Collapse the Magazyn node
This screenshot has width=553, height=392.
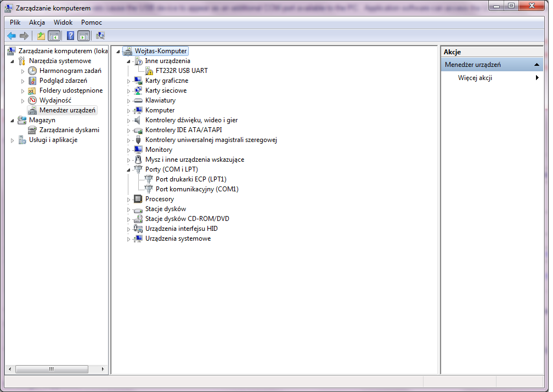click(12, 121)
